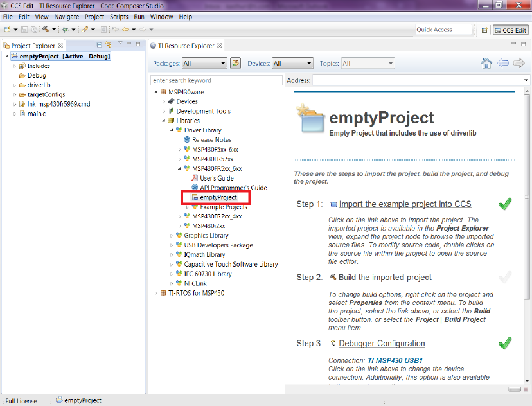Expand the Example Projects node
The width and height of the screenshot is (532, 406).
(187, 207)
